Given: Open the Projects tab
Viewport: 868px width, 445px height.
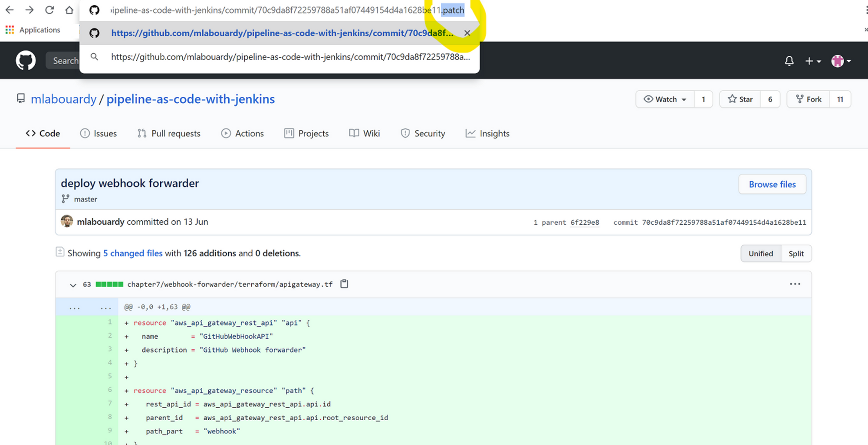Looking at the screenshot, I should 306,134.
